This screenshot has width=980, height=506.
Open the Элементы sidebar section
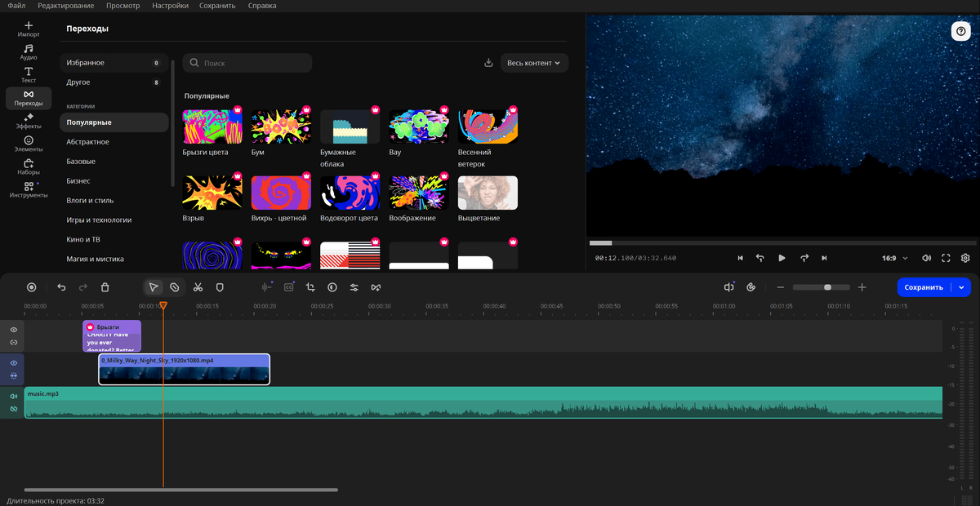pos(29,144)
